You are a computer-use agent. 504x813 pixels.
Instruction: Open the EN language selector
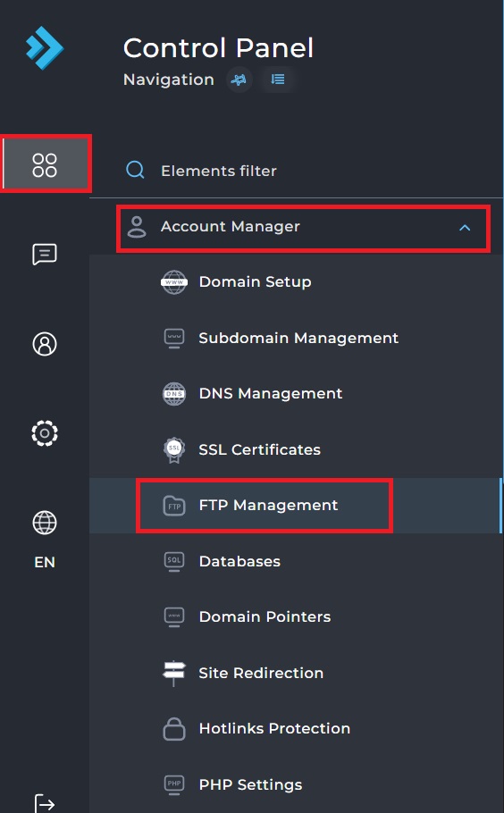(45, 562)
